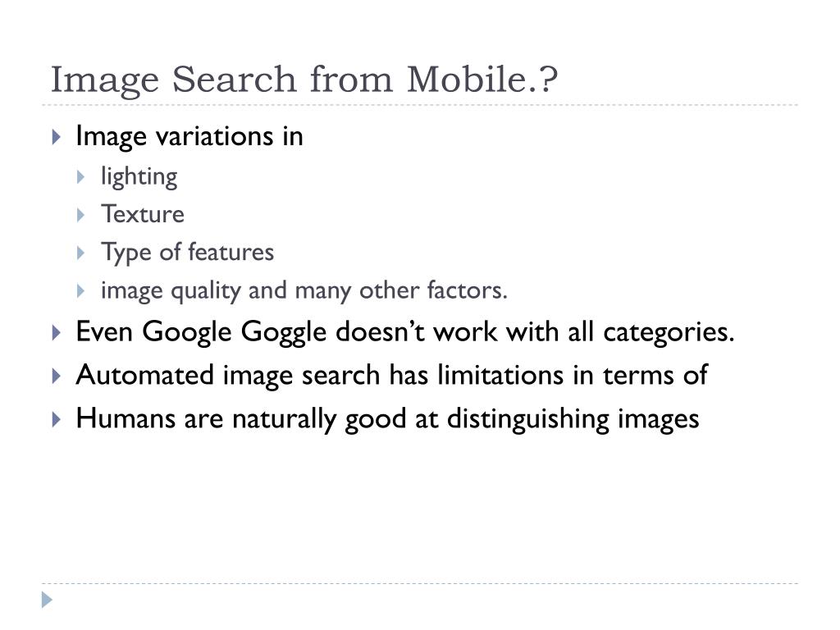
Task: Click the arrow bullet before image quality line
Action: tap(81, 291)
